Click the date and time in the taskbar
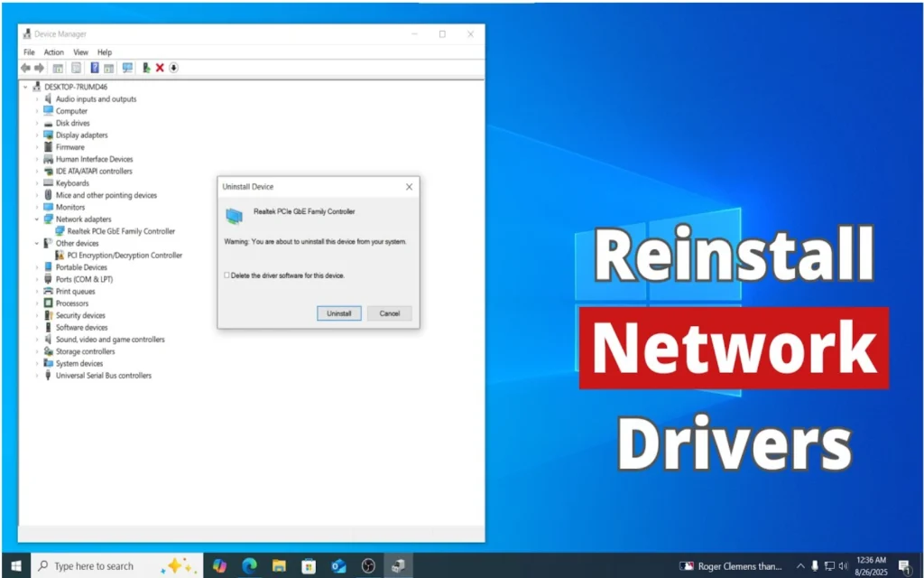 click(x=871, y=565)
